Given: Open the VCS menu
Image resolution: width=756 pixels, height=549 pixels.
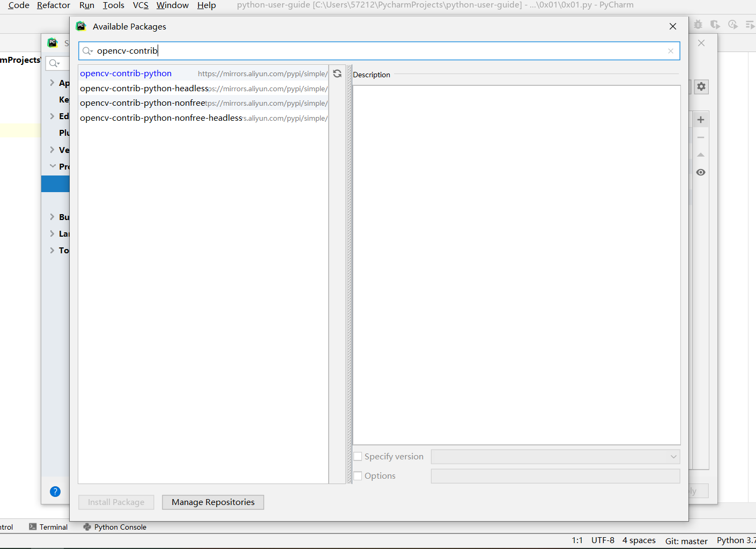Looking at the screenshot, I should coord(140,5).
